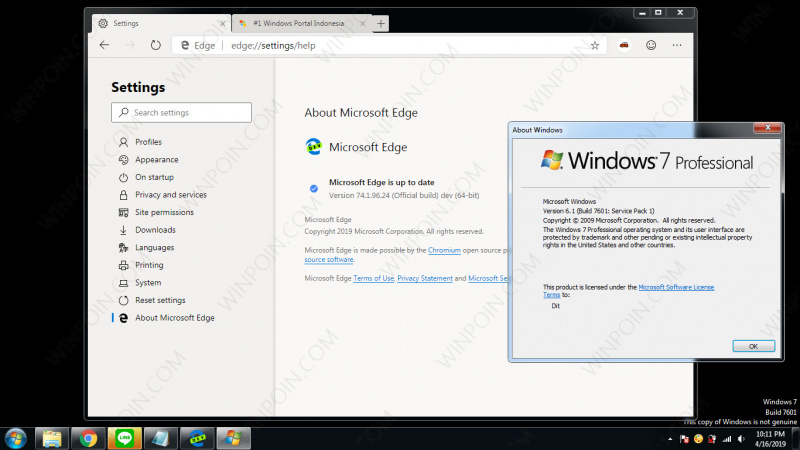Open Microsoft Software License Terms link

[676, 287]
